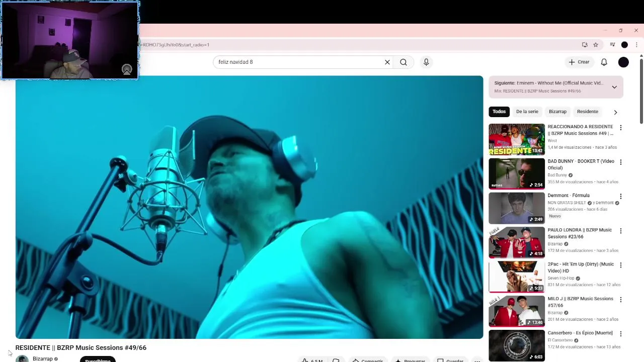This screenshot has height=362, width=644.
Task: Select the Bizarrap filter chip
Action: point(557,112)
